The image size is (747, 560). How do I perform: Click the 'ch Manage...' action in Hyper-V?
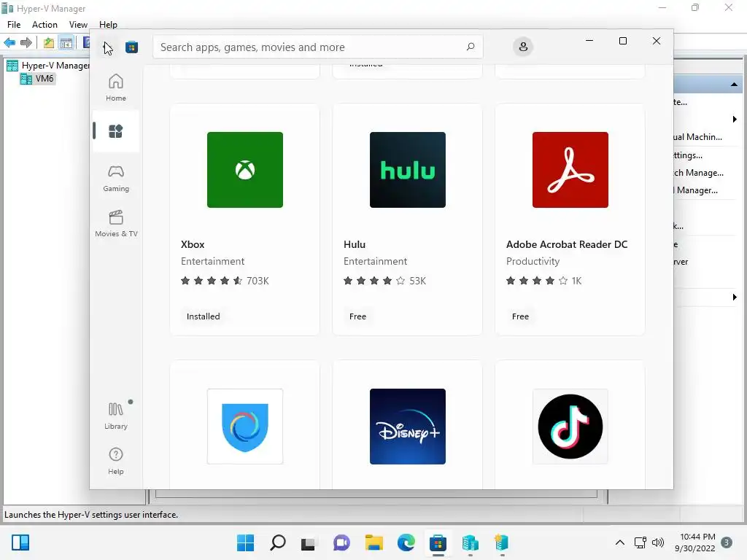pyautogui.click(x=699, y=173)
